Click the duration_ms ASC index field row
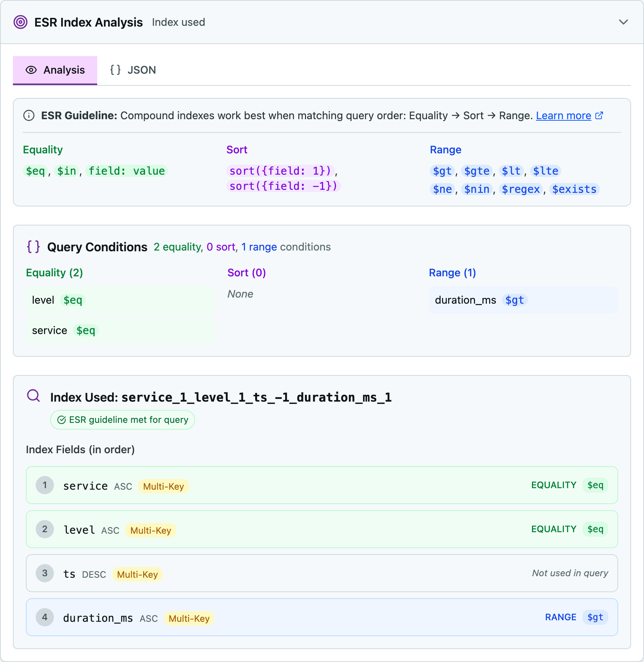The width and height of the screenshot is (644, 662). coord(322,617)
